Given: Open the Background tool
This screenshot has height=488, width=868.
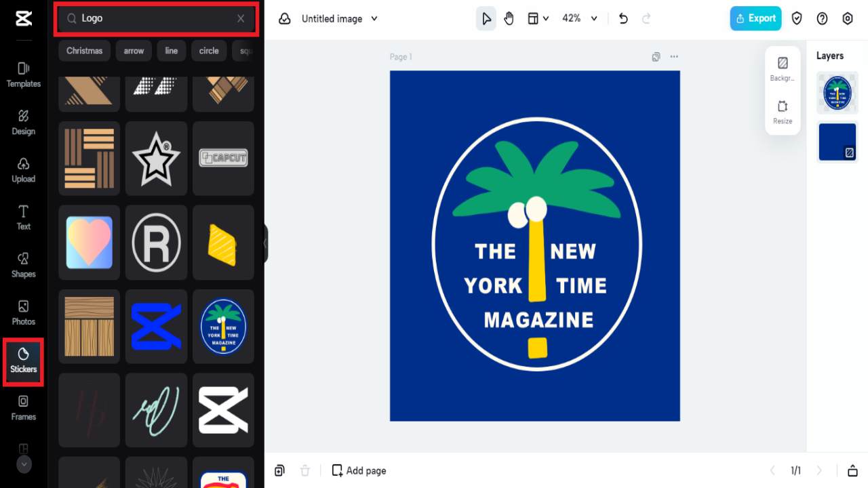Looking at the screenshot, I should pos(783,69).
